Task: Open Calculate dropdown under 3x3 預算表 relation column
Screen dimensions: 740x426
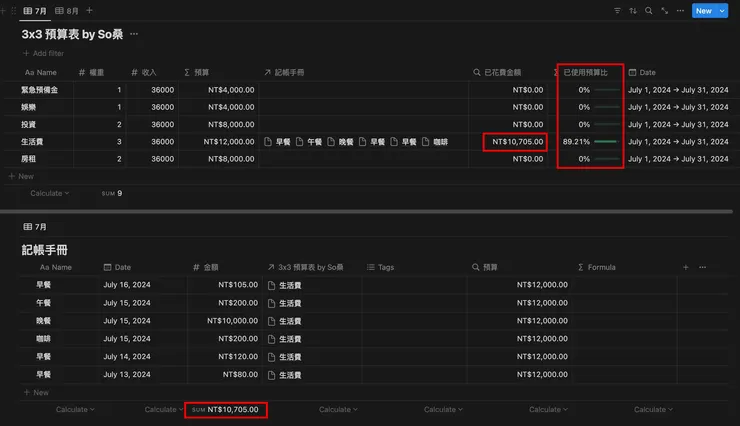Action: (338, 409)
